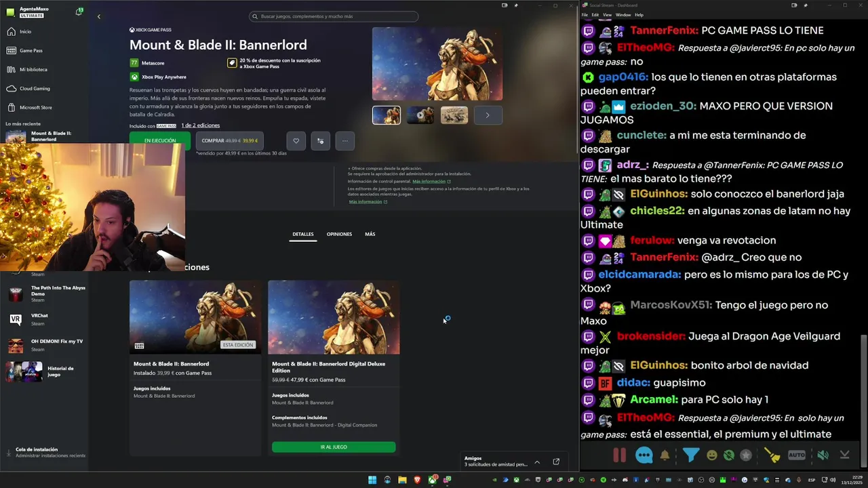Open Help menu in Social Stream
The height and width of the screenshot is (488, 868).
click(639, 15)
